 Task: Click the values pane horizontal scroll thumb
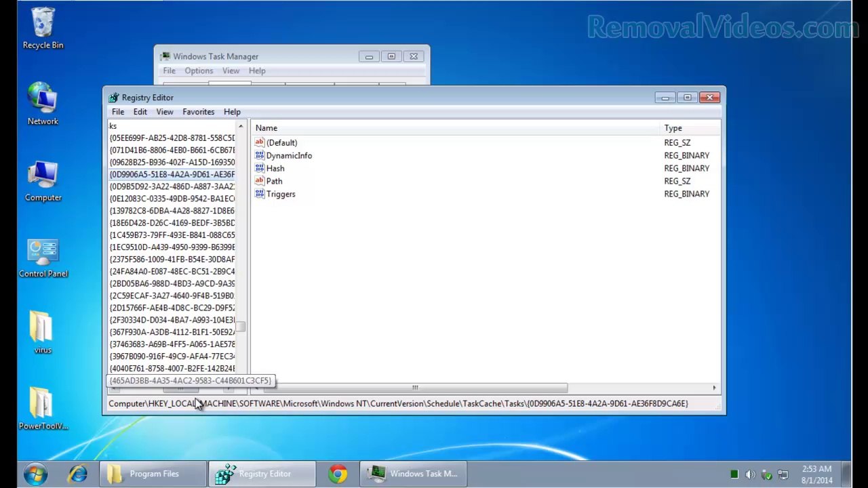415,388
